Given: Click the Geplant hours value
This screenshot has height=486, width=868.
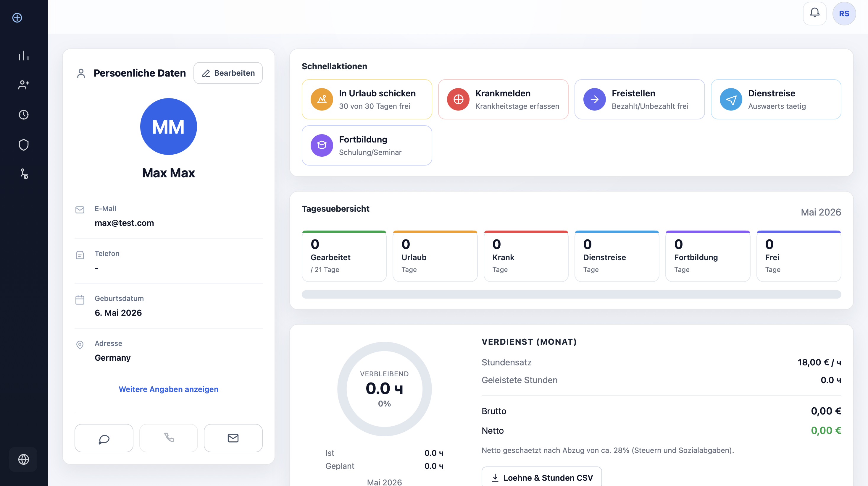Looking at the screenshot, I should tap(434, 466).
